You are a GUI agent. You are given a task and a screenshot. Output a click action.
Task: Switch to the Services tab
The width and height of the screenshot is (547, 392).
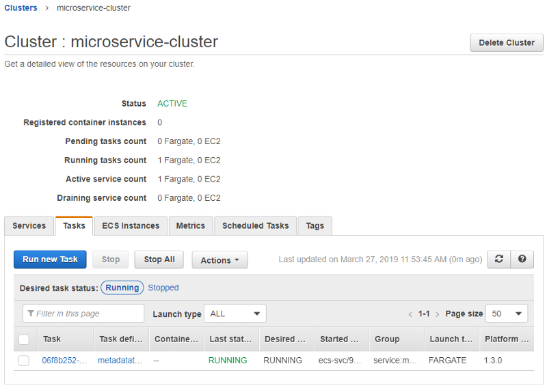tap(29, 226)
